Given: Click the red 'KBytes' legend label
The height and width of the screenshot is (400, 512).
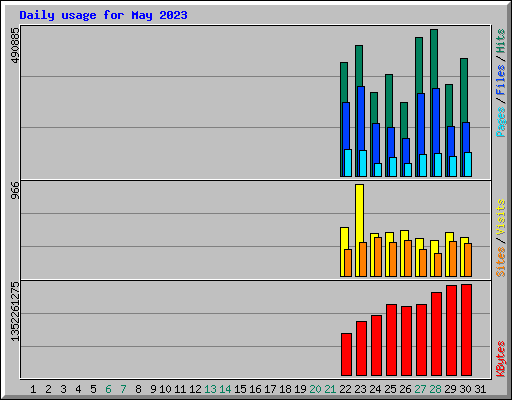Looking at the screenshot, I should pyautogui.click(x=500, y=359).
